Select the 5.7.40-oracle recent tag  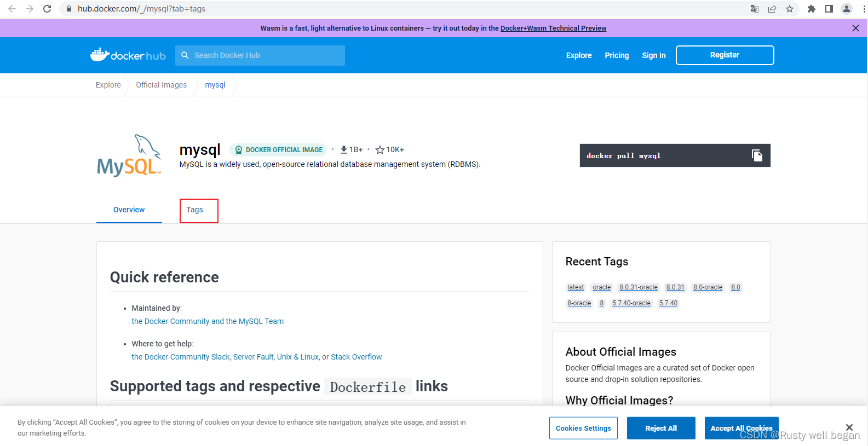[631, 303]
